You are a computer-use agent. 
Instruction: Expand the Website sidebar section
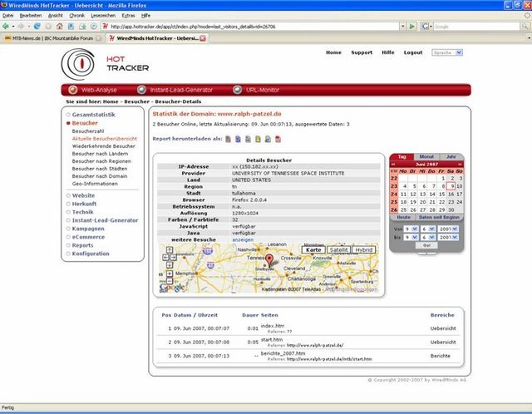pos(83,195)
